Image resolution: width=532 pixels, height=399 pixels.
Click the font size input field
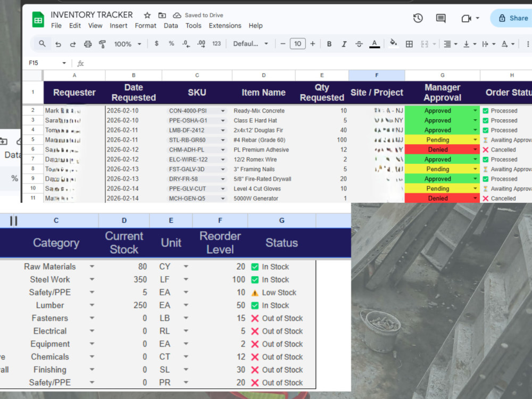click(297, 44)
